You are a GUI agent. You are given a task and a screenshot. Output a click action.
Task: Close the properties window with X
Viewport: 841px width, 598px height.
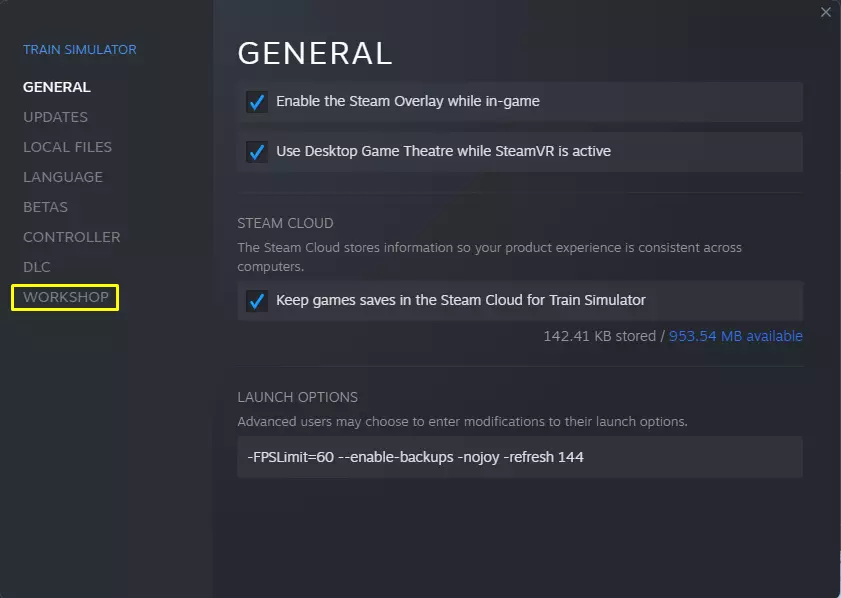pyautogui.click(x=825, y=12)
